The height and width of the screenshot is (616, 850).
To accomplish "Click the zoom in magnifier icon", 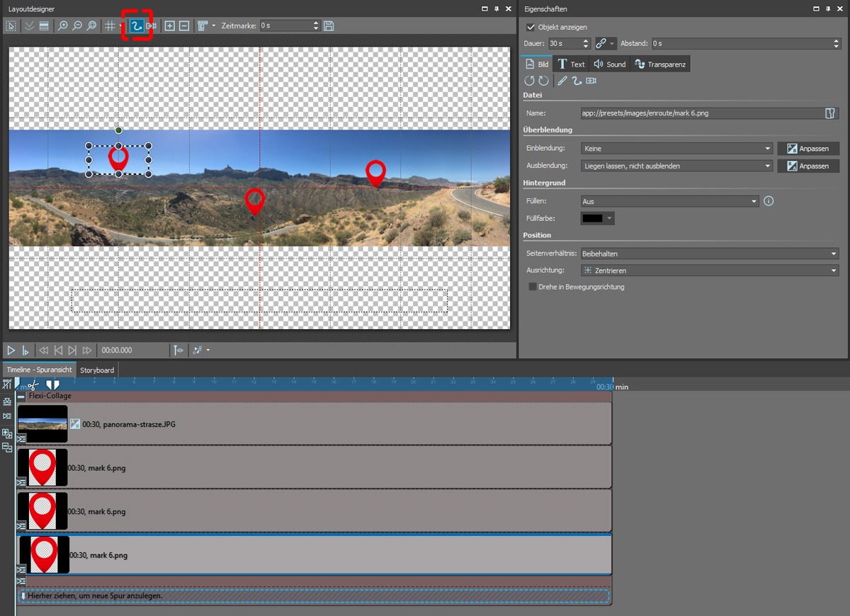I will coord(63,25).
